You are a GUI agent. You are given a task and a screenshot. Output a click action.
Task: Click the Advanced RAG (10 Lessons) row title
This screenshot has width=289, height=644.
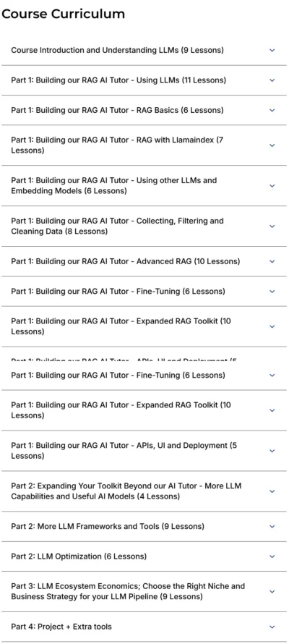pyautogui.click(x=126, y=262)
